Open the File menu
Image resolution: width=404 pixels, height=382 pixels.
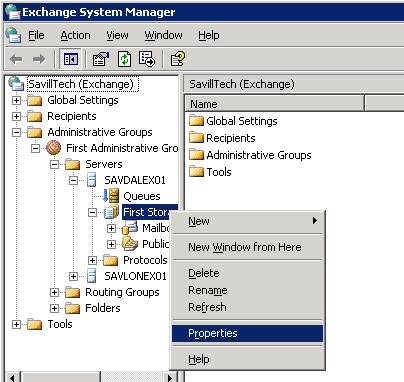[x=36, y=35]
